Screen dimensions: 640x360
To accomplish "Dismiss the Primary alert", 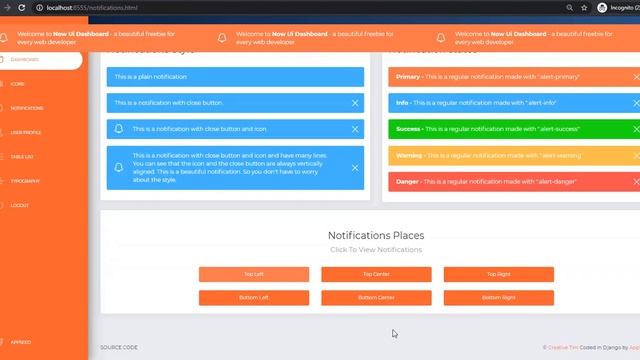I will pos(636,77).
